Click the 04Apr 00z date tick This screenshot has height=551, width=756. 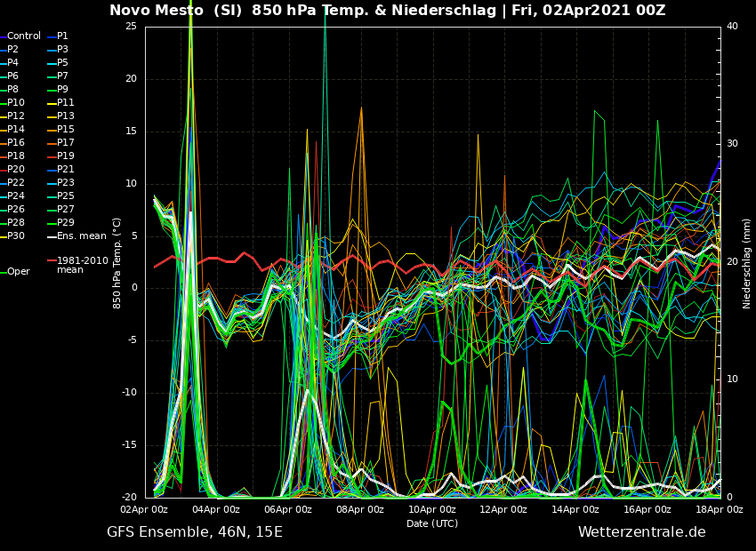pos(216,510)
